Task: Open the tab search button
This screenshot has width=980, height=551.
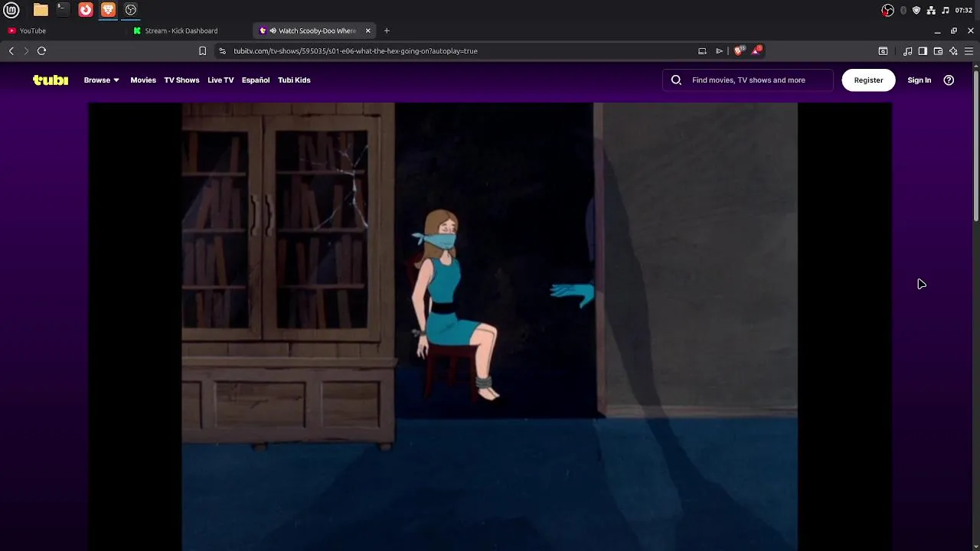Action: tap(883, 51)
